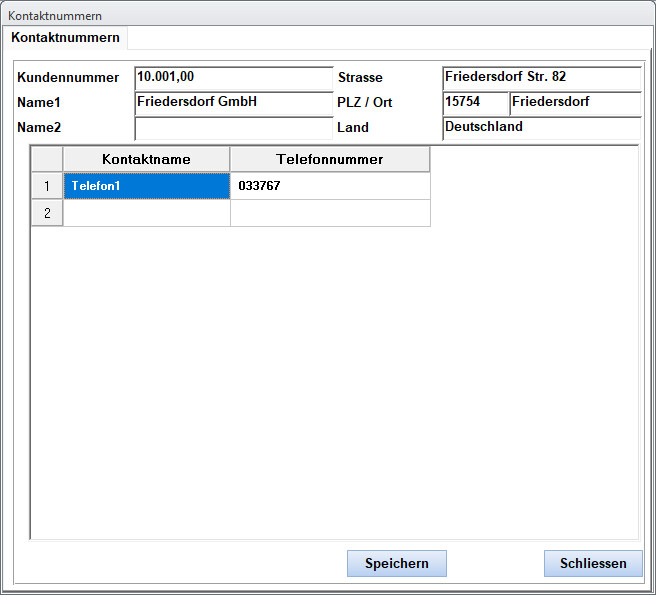The image size is (656, 595).
Task: Click the Strasse field with Friedersdorf Str. 82
Action: coord(541,77)
